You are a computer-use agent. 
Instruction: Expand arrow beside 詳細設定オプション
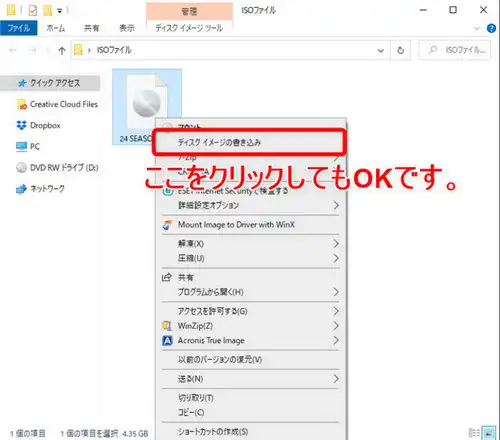[x=336, y=205]
